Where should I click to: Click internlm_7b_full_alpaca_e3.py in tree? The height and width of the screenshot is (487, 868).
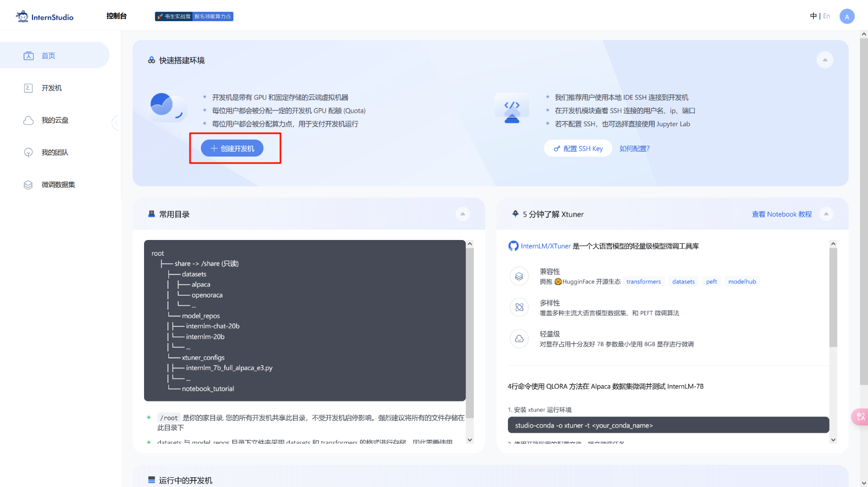pos(229,368)
